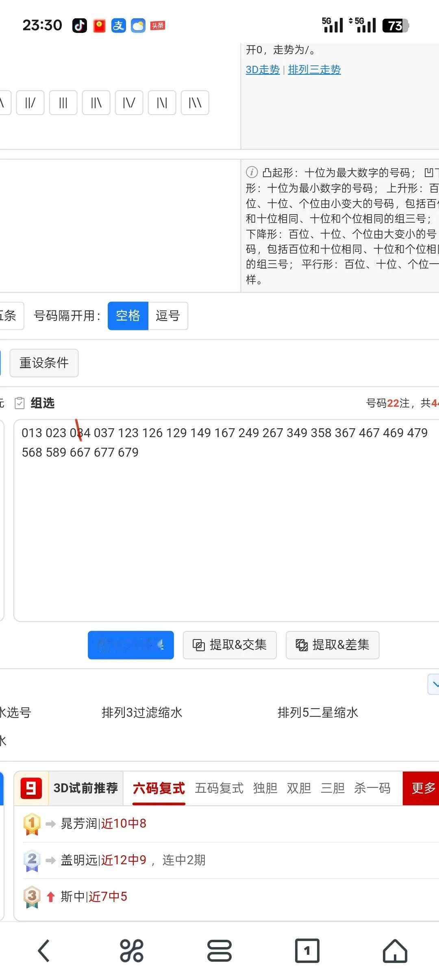439x980 pixels.
Task: Open the 3D试前推荐 section header
Action: coord(86,788)
